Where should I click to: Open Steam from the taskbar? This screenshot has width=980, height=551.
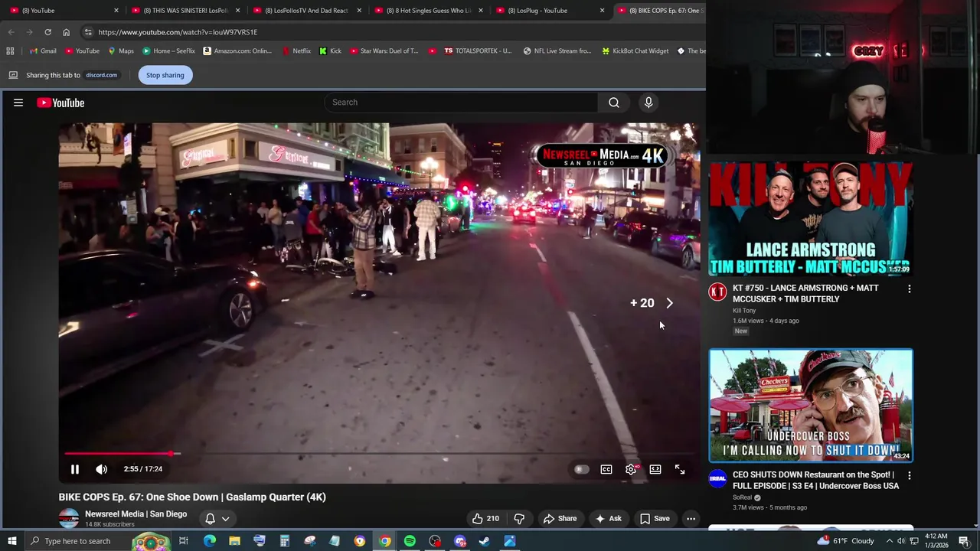click(x=485, y=541)
